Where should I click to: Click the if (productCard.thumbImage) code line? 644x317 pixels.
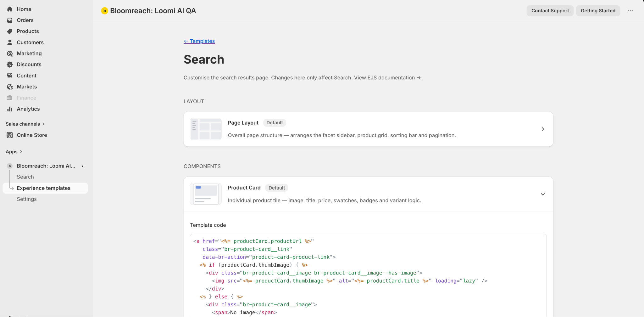point(253,265)
